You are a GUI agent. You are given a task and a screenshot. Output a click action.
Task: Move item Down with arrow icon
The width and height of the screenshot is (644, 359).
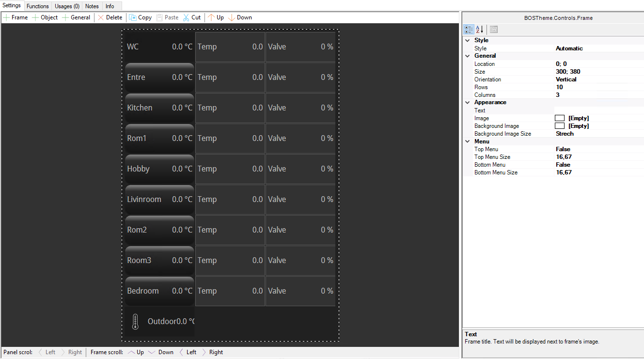point(231,17)
